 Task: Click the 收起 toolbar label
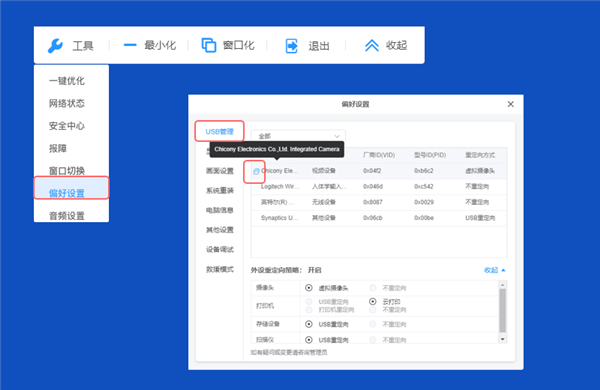396,46
